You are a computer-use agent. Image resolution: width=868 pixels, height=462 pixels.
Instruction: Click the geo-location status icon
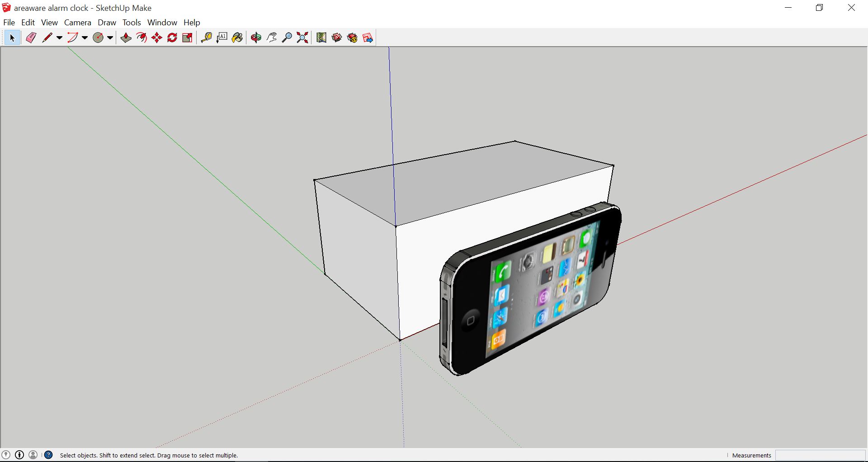[x=6, y=455]
